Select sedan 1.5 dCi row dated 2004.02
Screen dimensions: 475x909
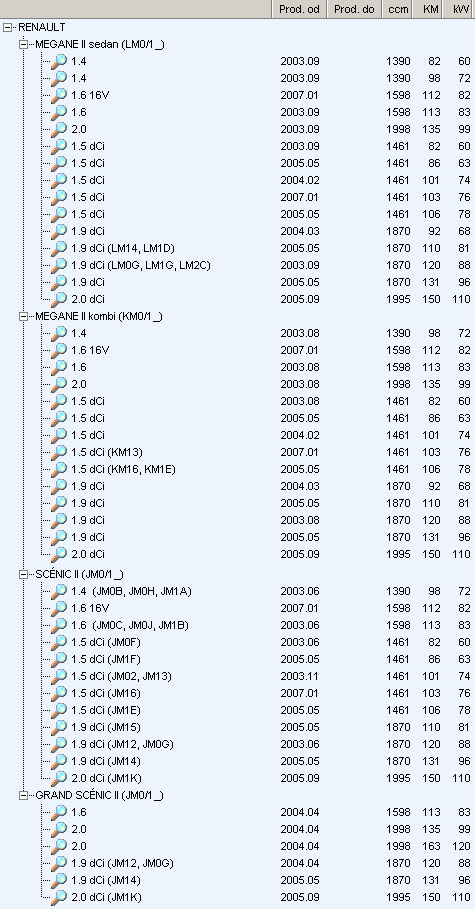88,180
